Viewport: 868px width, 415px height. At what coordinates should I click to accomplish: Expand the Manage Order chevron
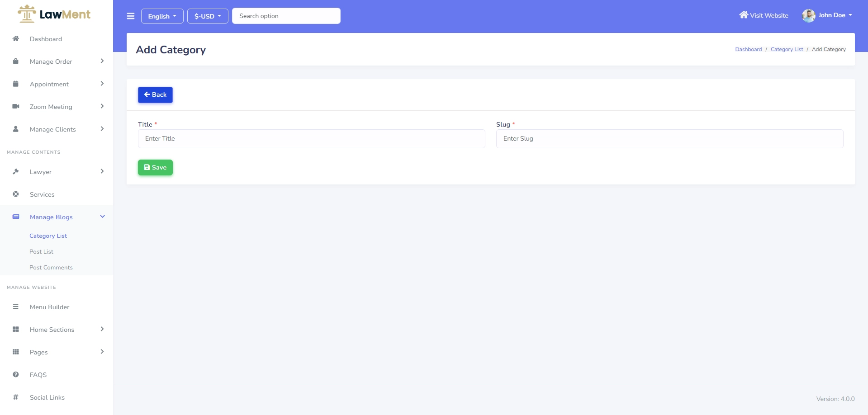102,61
